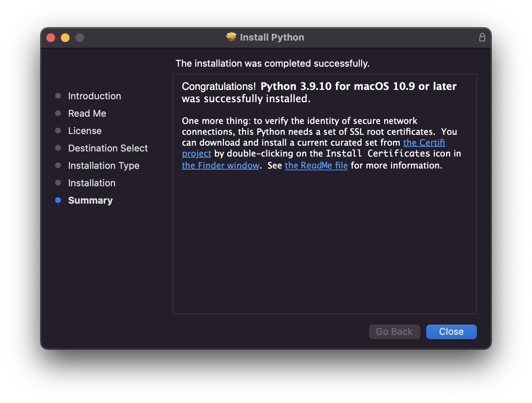The image size is (532, 403).
Task: Open the ReadMe file link
Action: coord(316,166)
